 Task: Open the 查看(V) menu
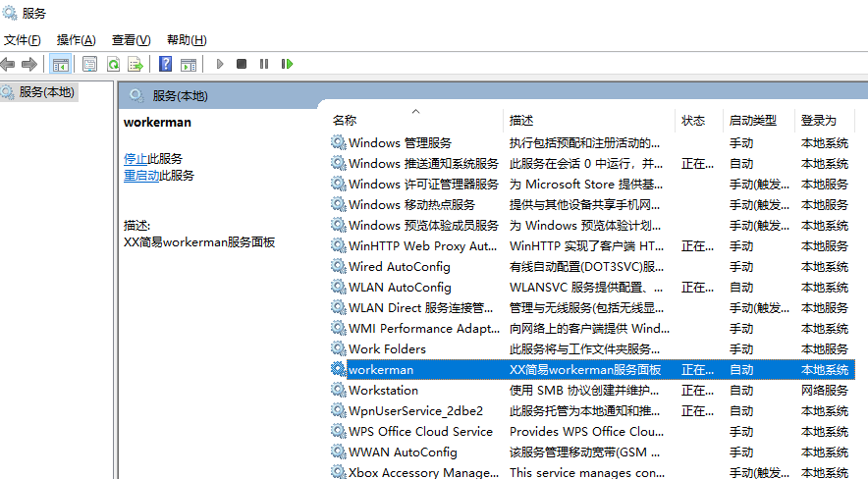pyautogui.click(x=132, y=40)
